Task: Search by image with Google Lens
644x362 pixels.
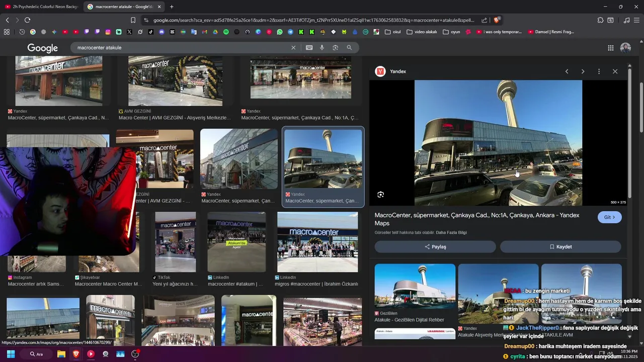Action: click(335, 48)
